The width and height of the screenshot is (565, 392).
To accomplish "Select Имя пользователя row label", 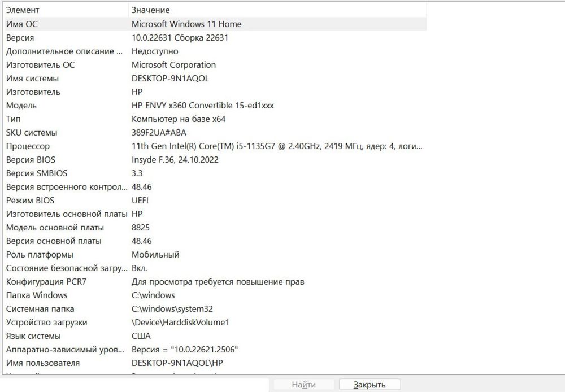I will (43, 363).
